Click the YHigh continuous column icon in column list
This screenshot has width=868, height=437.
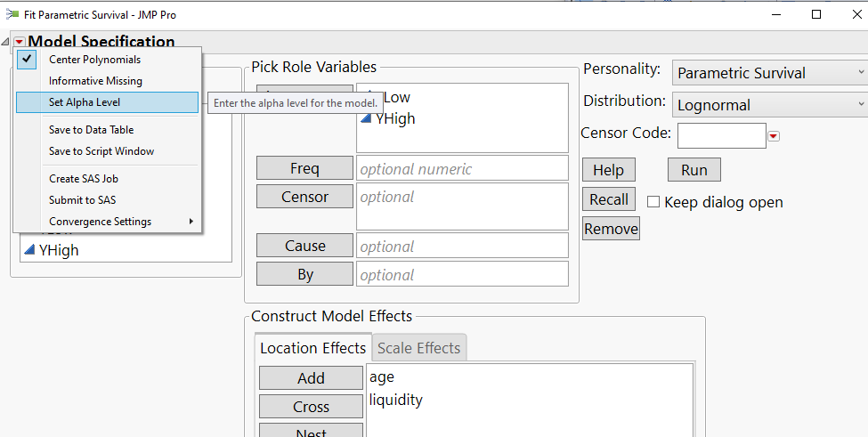click(29, 251)
